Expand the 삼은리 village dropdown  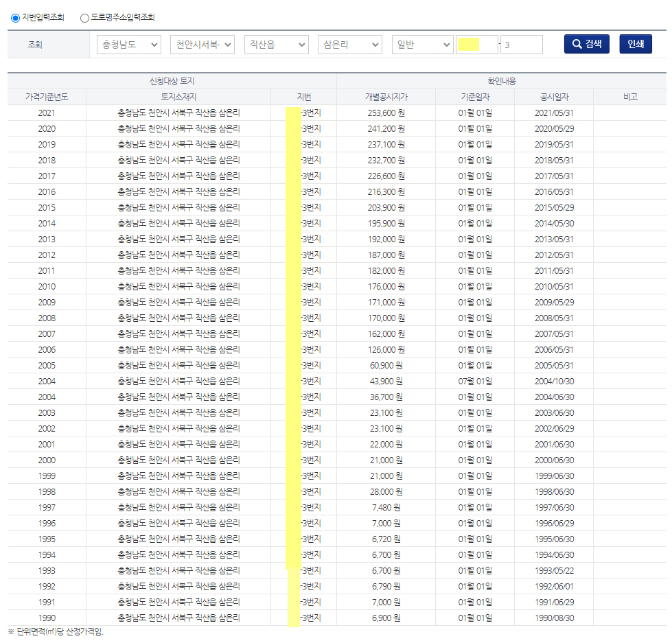coord(349,45)
